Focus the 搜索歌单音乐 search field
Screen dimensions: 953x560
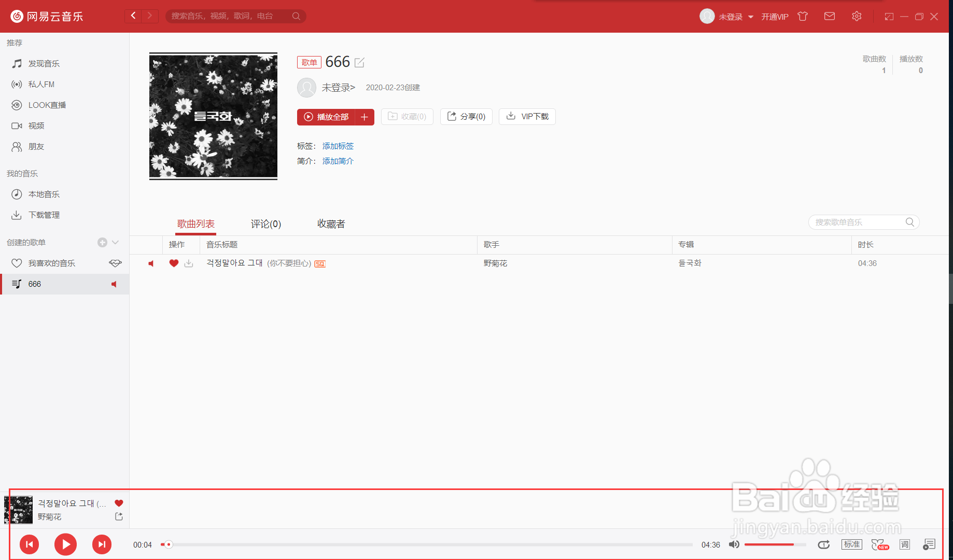coord(864,222)
